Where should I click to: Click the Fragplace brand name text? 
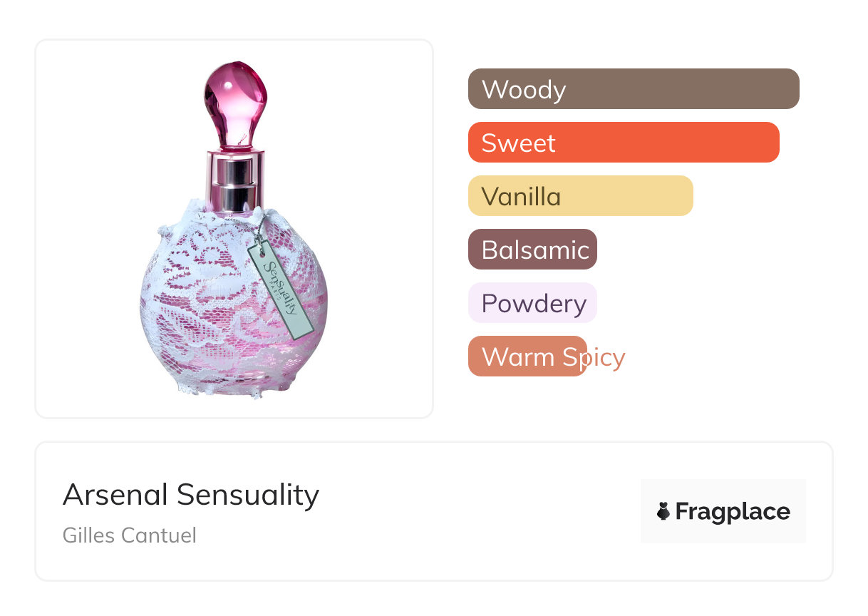(733, 512)
